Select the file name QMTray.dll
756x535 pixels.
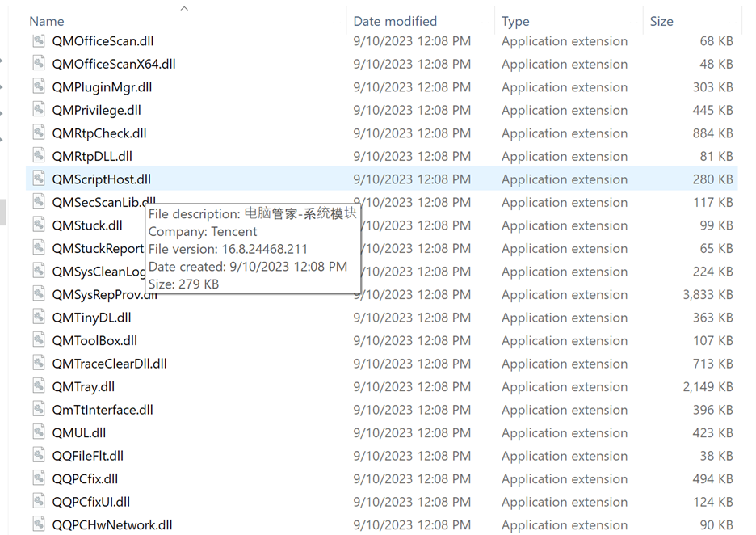coord(83,387)
